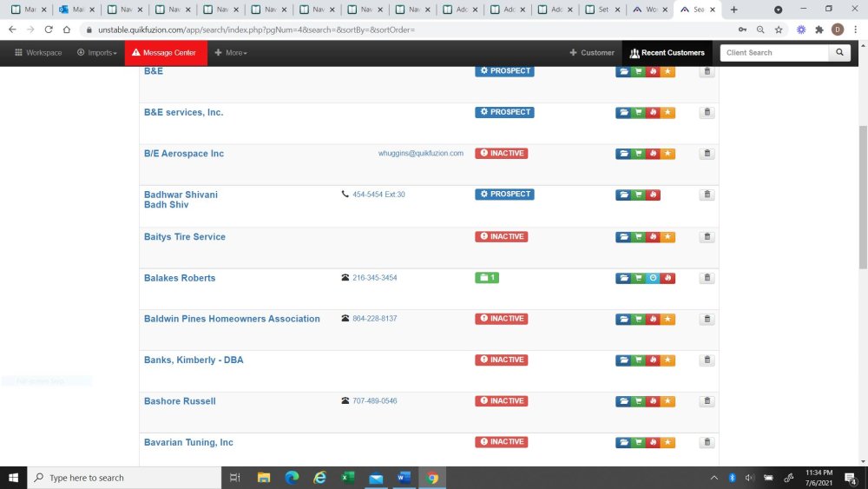Click phone number 707-489-0546

[x=375, y=400]
